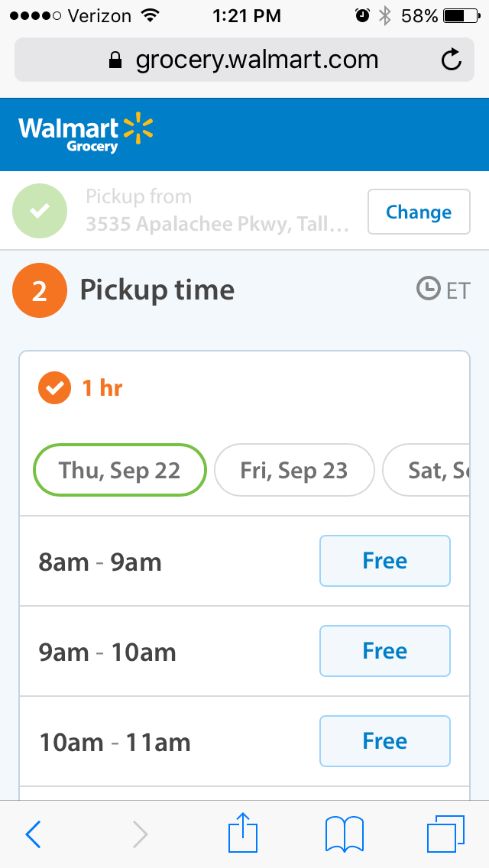Open Safari tabs overview icon

tap(445, 834)
